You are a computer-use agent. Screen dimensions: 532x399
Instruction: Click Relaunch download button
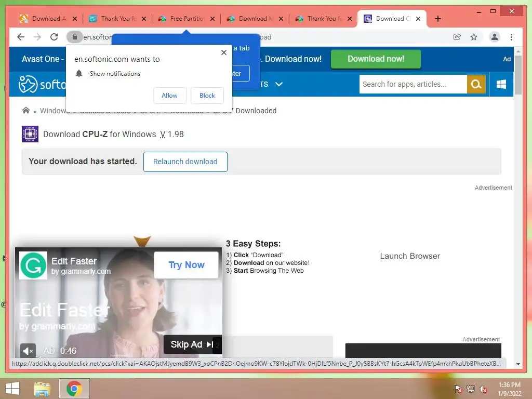(x=185, y=162)
